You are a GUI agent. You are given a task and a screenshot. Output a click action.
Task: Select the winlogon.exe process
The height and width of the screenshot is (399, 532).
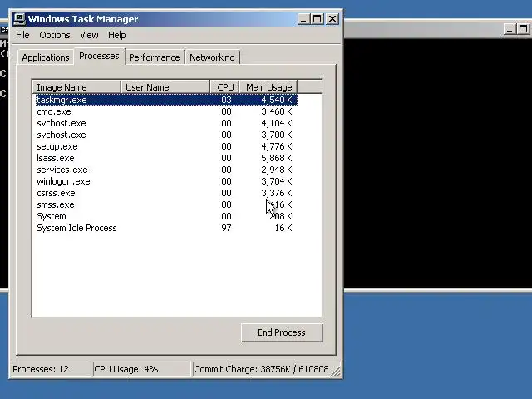(x=166, y=181)
